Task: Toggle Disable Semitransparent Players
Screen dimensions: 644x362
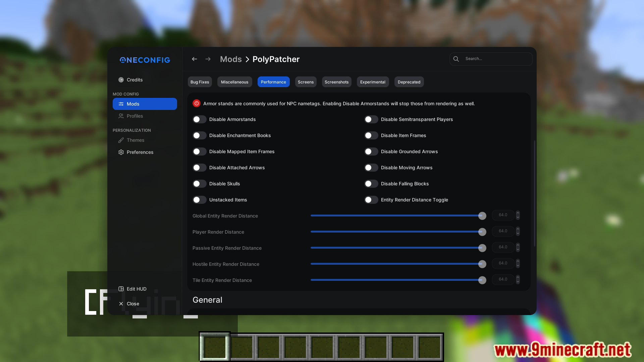Action: 371,119
